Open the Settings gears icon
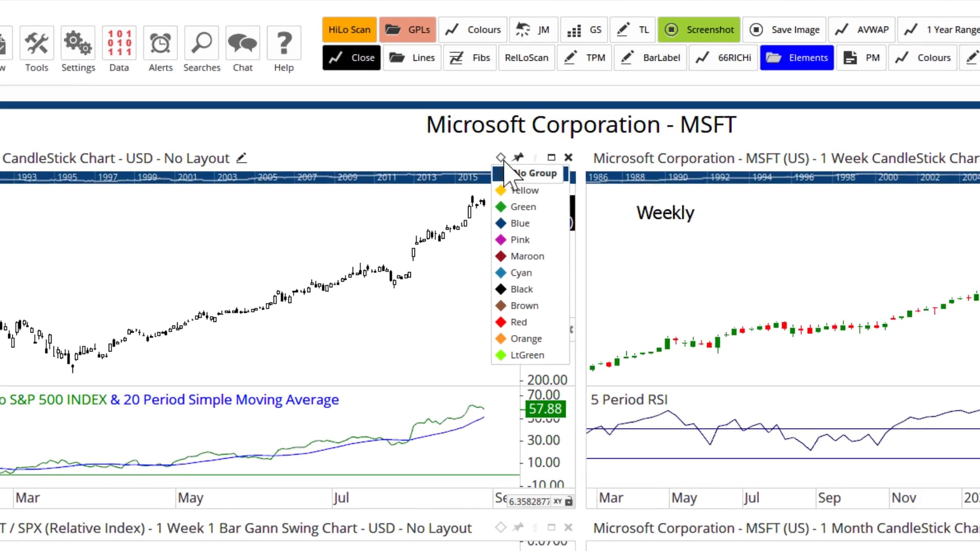The image size is (980, 551). (78, 50)
